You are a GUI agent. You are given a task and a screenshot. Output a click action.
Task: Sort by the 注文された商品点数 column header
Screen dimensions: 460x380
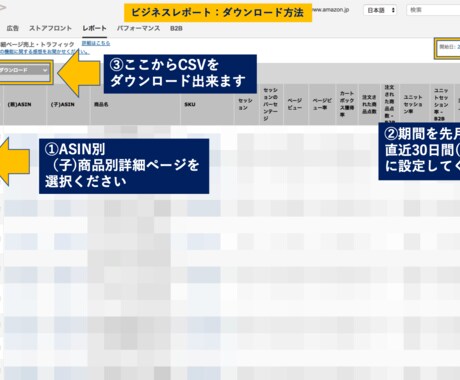pos(369,104)
